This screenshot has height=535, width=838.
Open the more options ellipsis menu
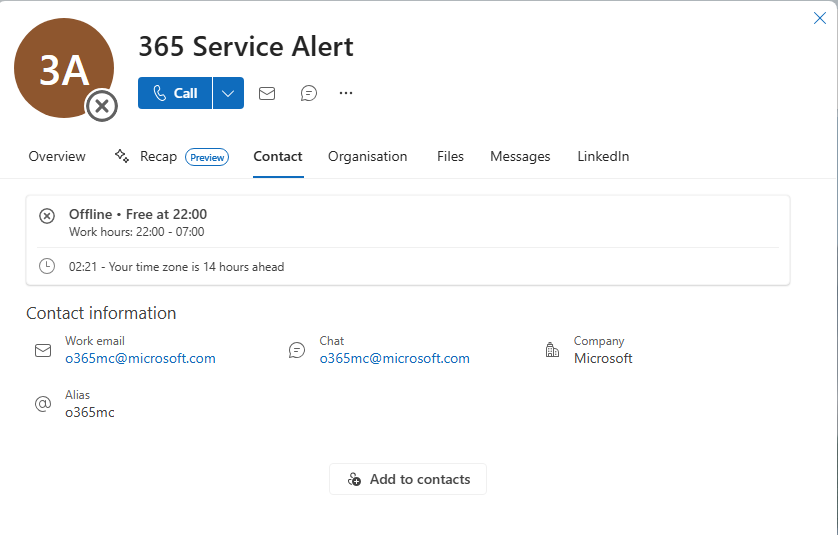[346, 93]
